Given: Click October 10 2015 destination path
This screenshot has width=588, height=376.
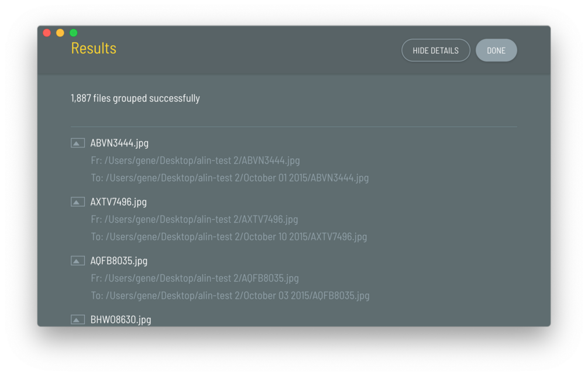Looking at the screenshot, I should pyautogui.click(x=229, y=237).
